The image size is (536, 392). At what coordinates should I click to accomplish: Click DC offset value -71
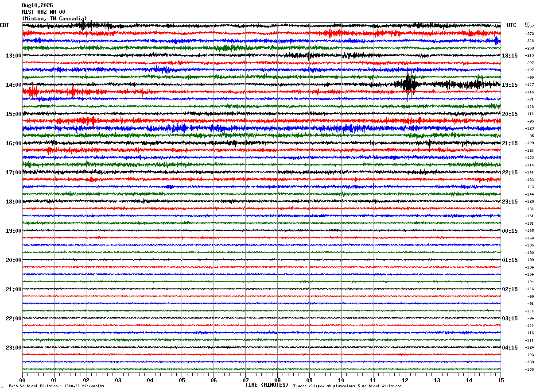pos(530,99)
